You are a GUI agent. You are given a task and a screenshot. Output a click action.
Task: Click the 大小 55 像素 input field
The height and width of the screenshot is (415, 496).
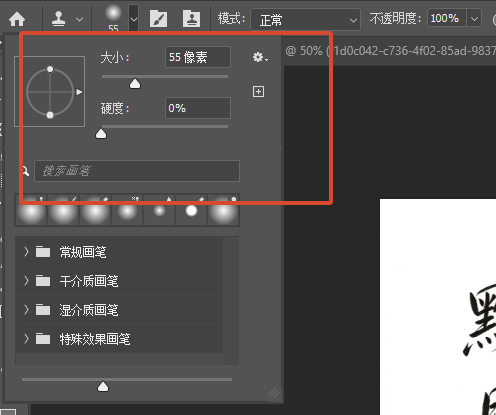tap(198, 57)
